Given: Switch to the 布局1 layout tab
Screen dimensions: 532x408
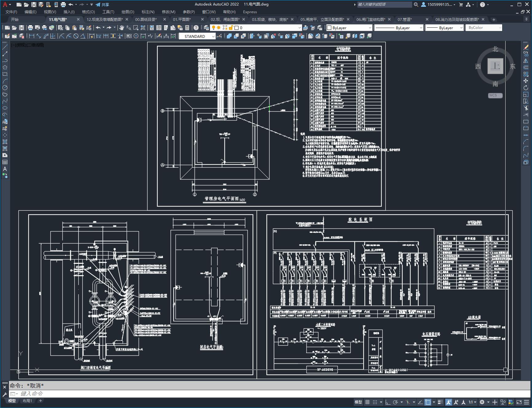Looking at the screenshot, I should [27, 401].
